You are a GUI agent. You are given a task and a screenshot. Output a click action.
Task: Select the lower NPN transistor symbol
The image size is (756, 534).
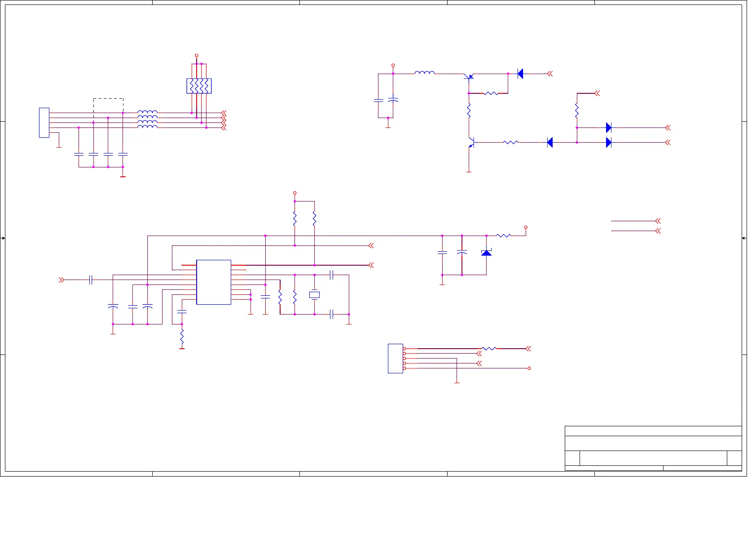coord(470,143)
